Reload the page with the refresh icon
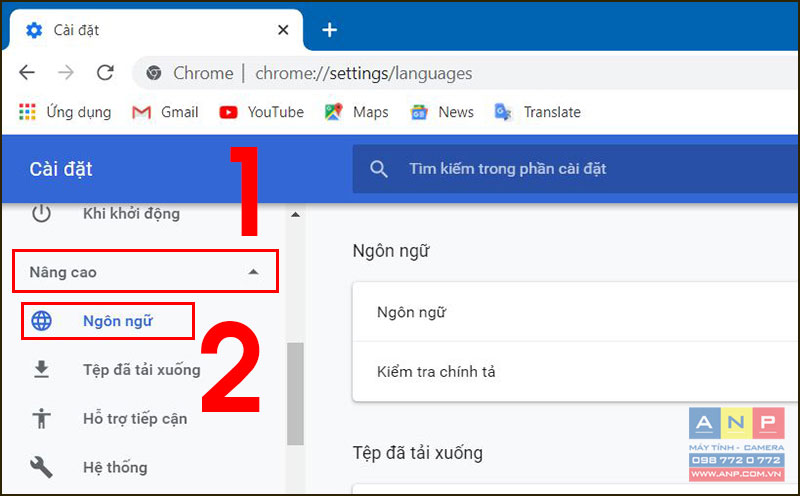The height and width of the screenshot is (496, 800). (105, 73)
